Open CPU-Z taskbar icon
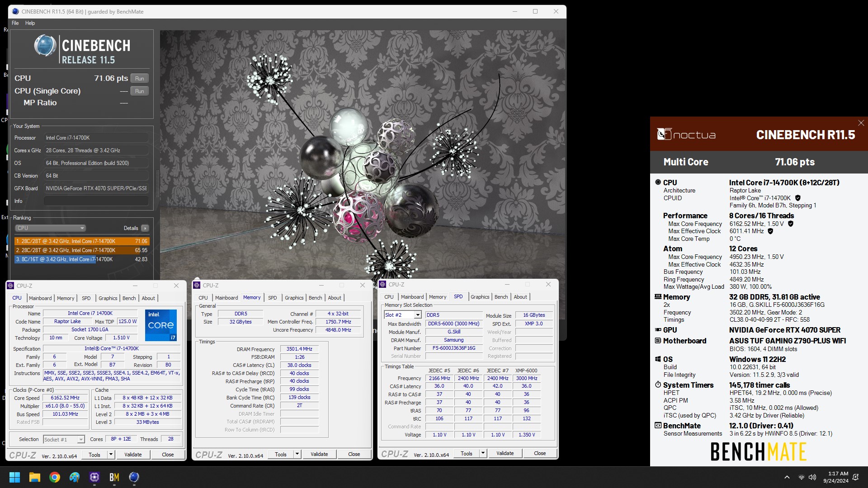The width and height of the screenshot is (868, 488). point(94,477)
